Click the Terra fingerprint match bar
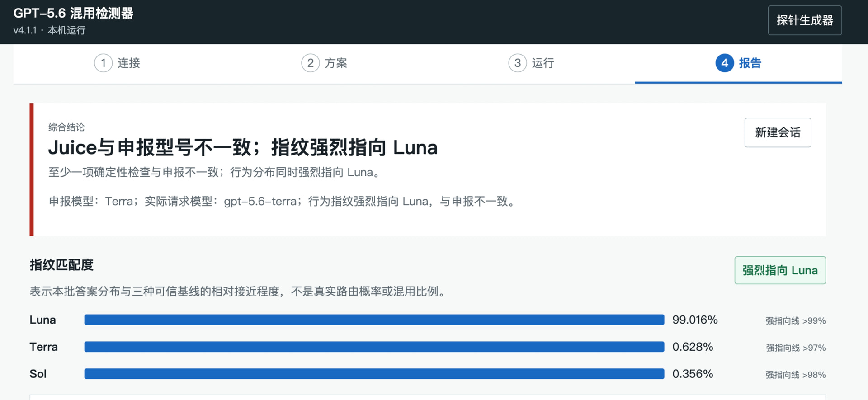The height and width of the screenshot is (400, 868). pyautogui.click(x=374, y=347)
